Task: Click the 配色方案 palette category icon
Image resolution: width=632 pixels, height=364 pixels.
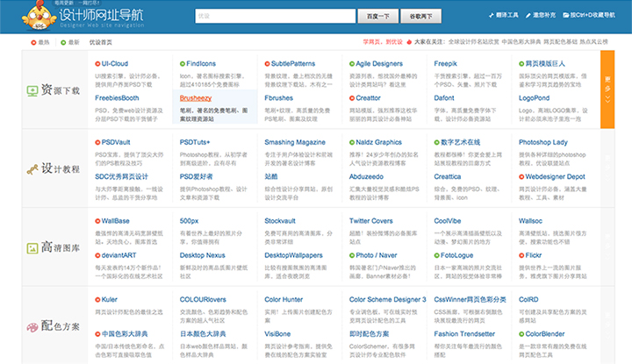Action: (x=32, y=325)
